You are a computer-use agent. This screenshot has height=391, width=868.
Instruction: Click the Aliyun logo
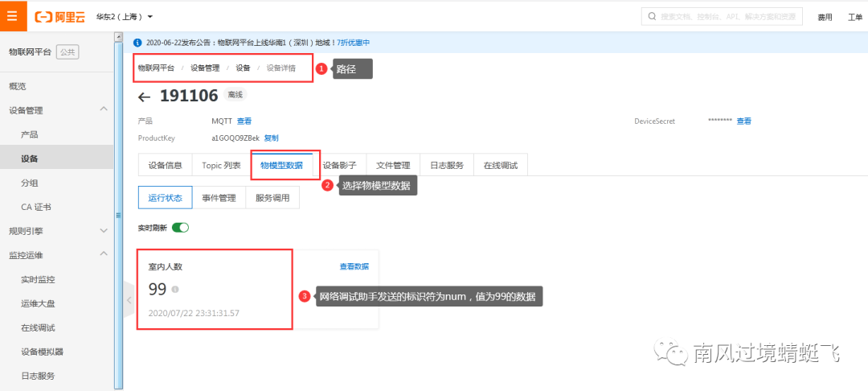pyautogui.click(x=59, y=17)
